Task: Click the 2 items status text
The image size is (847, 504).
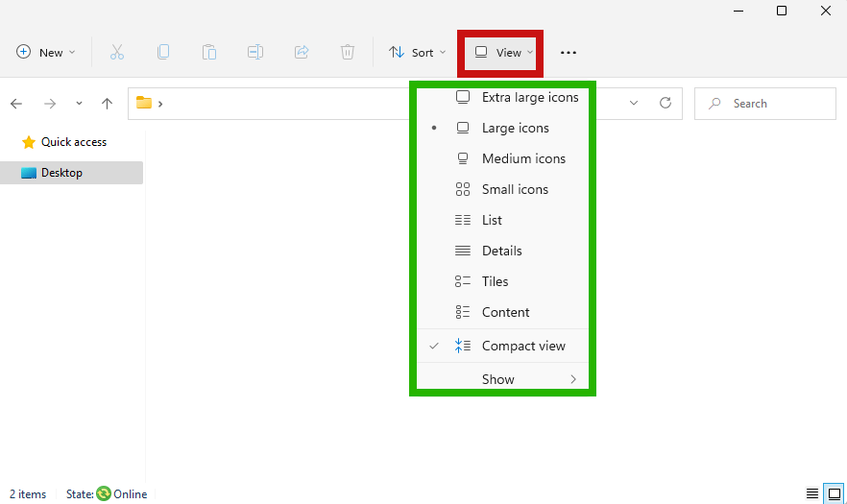Action: 28,494
